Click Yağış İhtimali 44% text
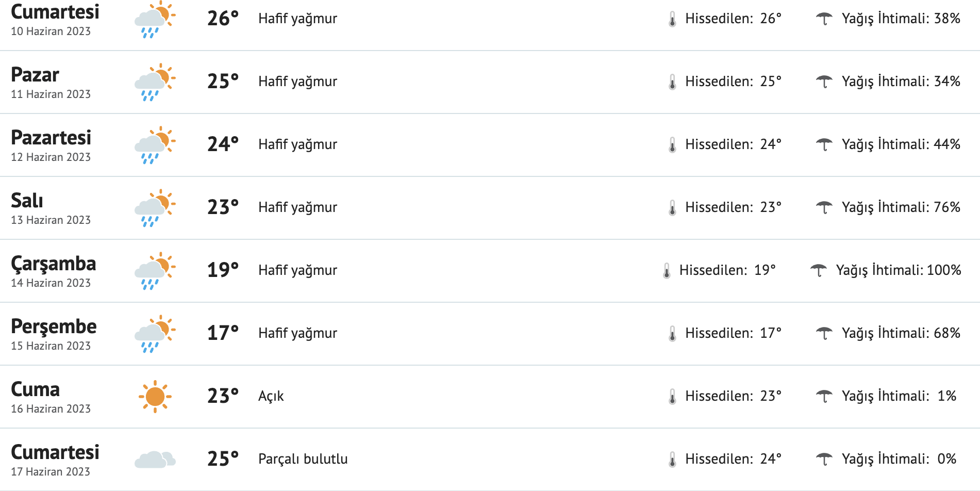The image size is (980, 491). tap(901, 144)
